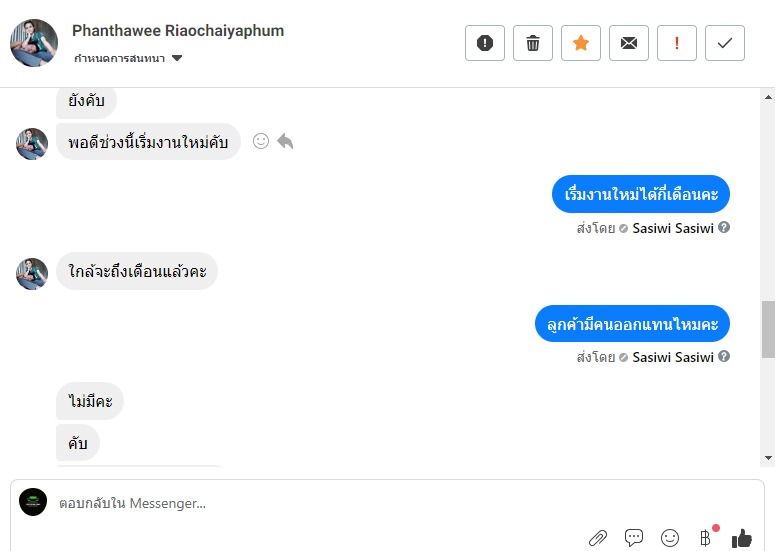Open Phanthawee's profile picture in header
The width and height of the screenshot is (775, 551).
[34, 43]
